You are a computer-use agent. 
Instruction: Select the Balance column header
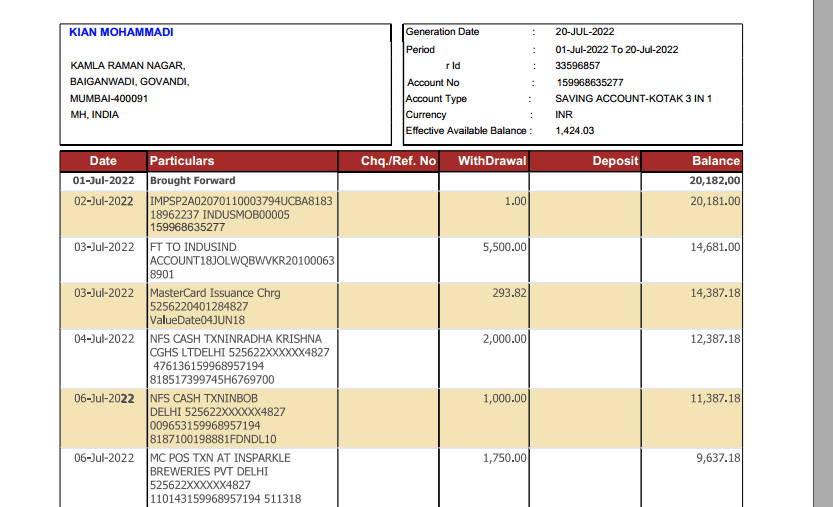[x=716, y=161]
